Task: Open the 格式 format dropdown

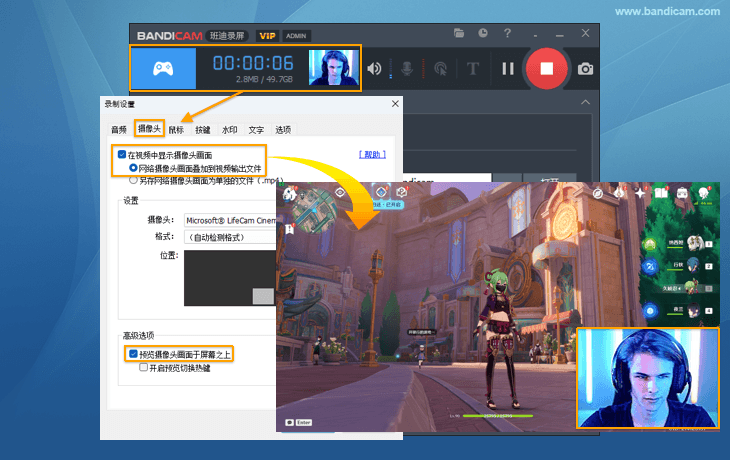Action: (x=230, y=237)
